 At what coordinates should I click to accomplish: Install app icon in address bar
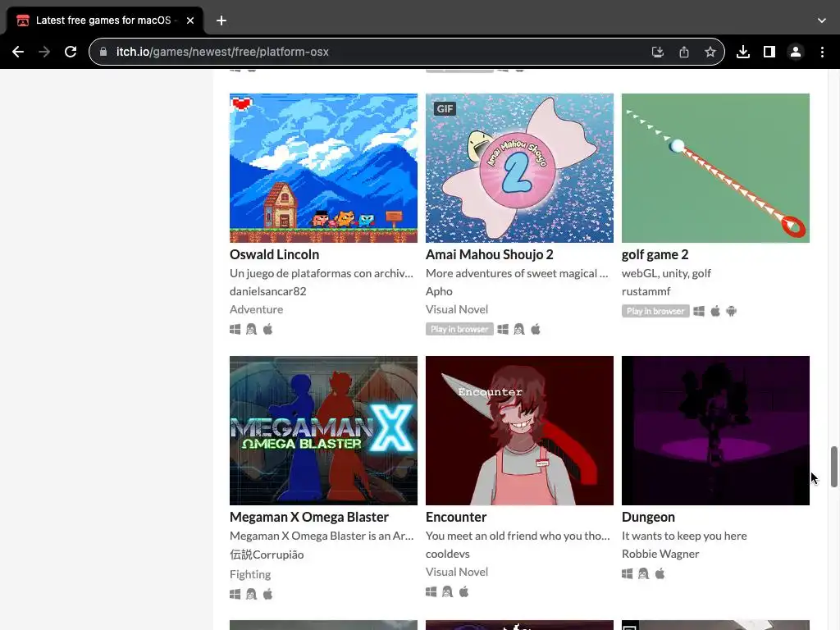(657, 52)
